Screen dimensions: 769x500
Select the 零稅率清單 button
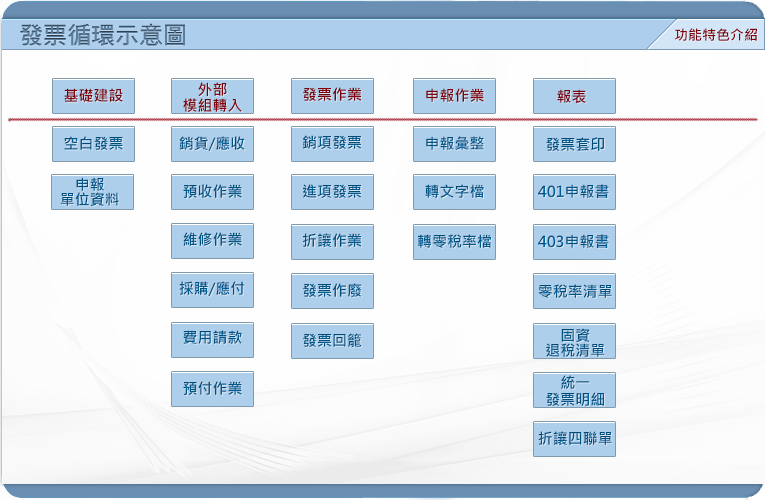pyautogui.click(x=574, y=291)
